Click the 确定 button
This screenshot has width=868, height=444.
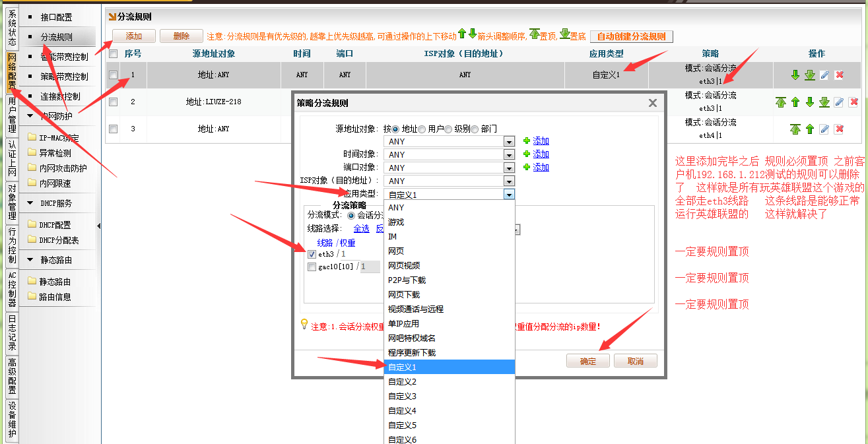[x=587, y=361]
